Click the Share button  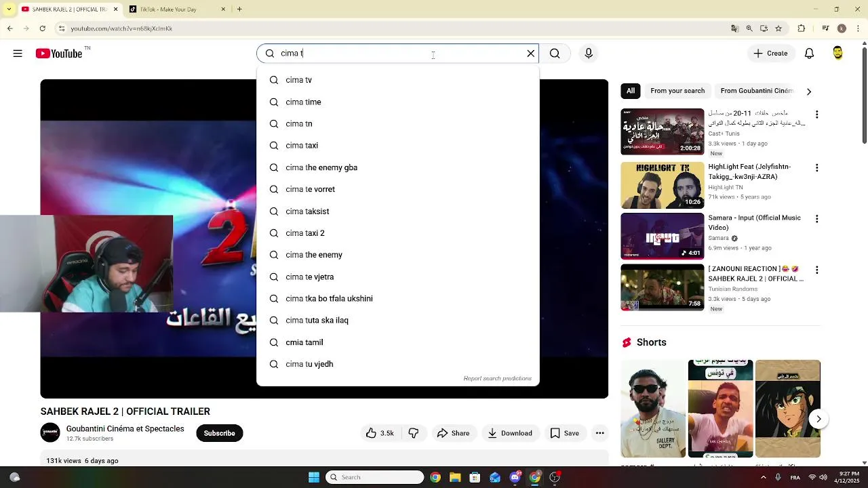click(x=453, y=433)
